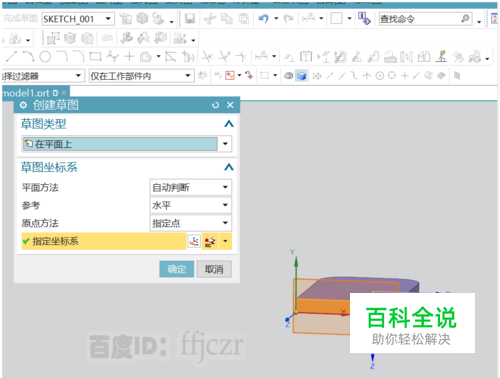Viewport: 500px width, 378px height.
Task: Select the Line sketch tool
Action: pos(11,57)
